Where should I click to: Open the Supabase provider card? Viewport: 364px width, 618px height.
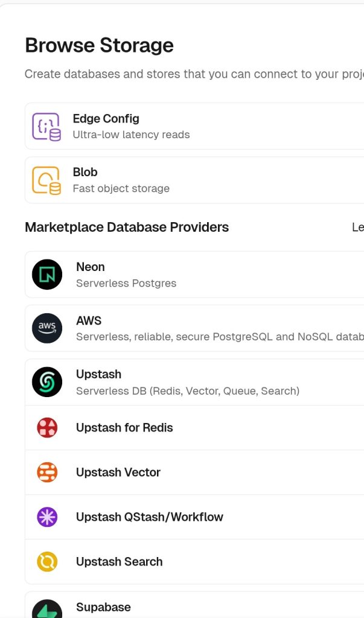click(x=103, y=607)
